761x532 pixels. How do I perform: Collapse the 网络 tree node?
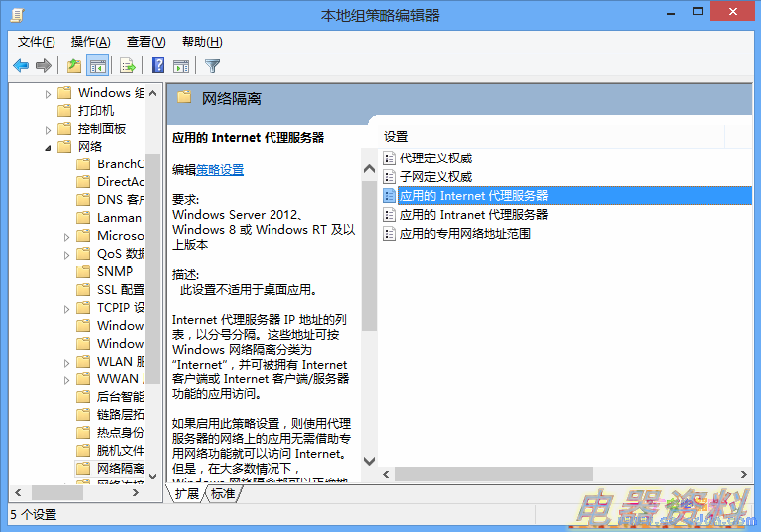point(49,147)
